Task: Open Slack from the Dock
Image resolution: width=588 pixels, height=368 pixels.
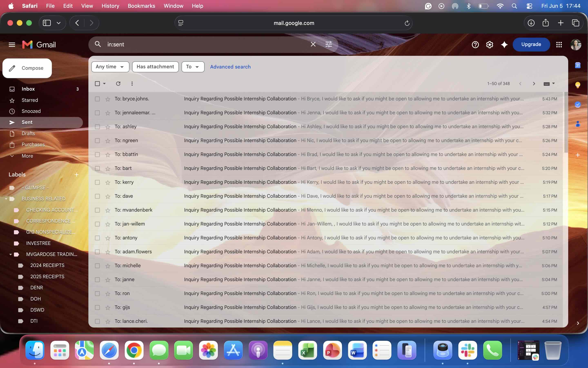Action: [x=467, y=350]
